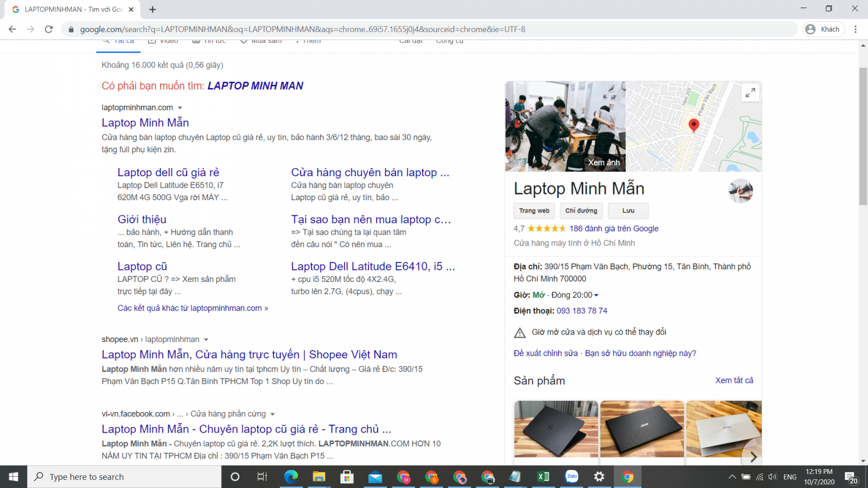
Task: Click the battery status tray icon
Action: point(746,477)
